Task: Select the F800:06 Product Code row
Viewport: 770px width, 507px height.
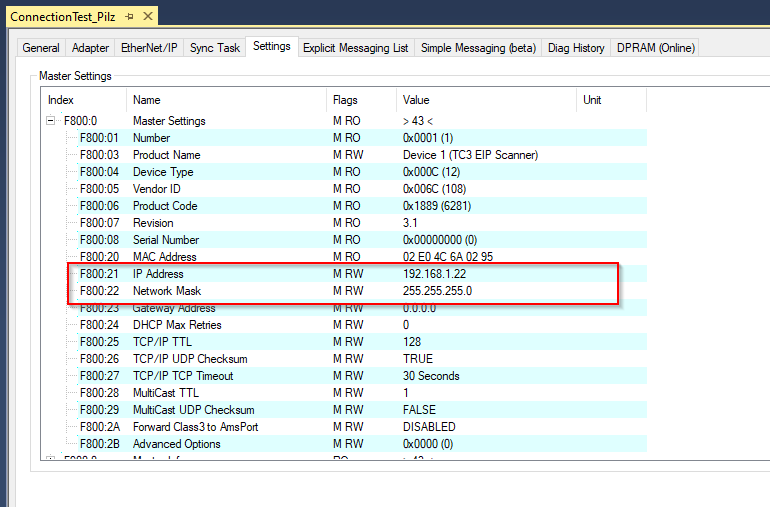Action: (362, 205)
